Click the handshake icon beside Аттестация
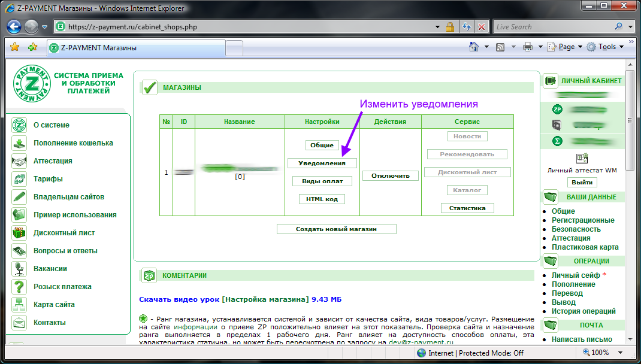 (19, 161)
